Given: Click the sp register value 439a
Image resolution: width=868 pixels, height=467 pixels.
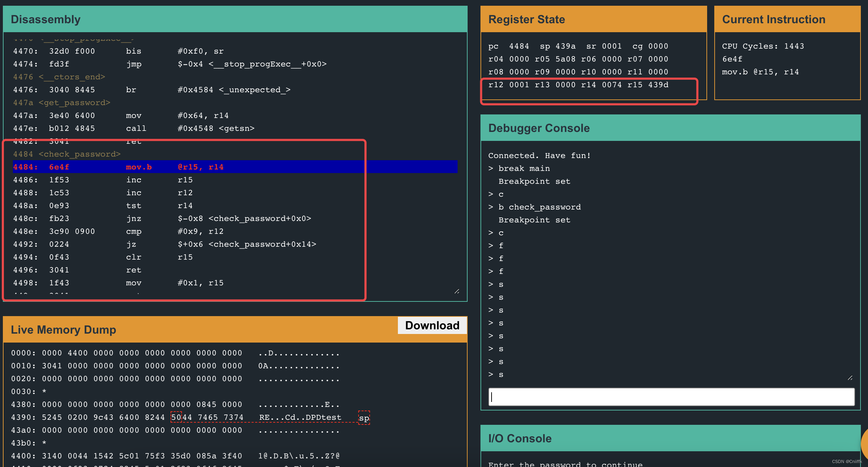Looking at the screenshot, I should 566,46.
